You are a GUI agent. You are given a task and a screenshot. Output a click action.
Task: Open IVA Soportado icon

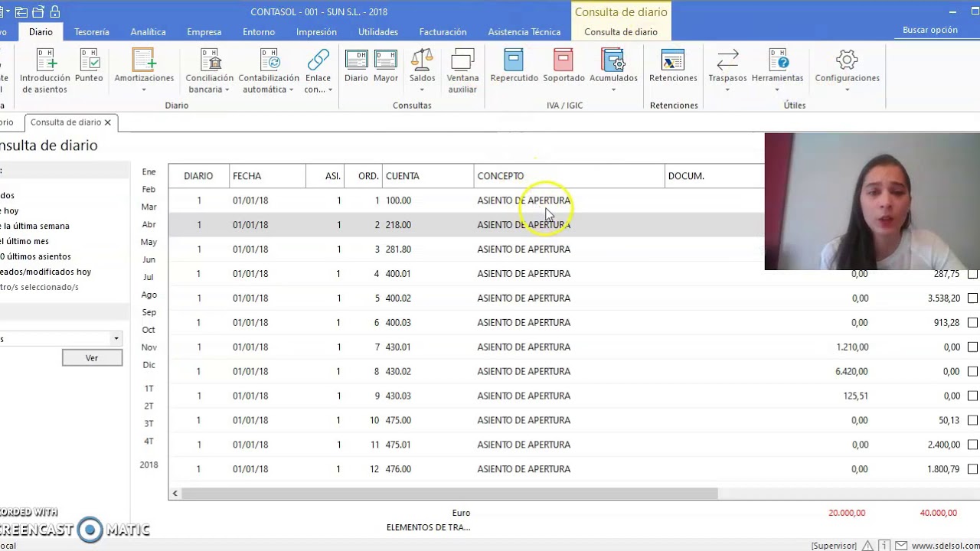[x=563, y=66]
